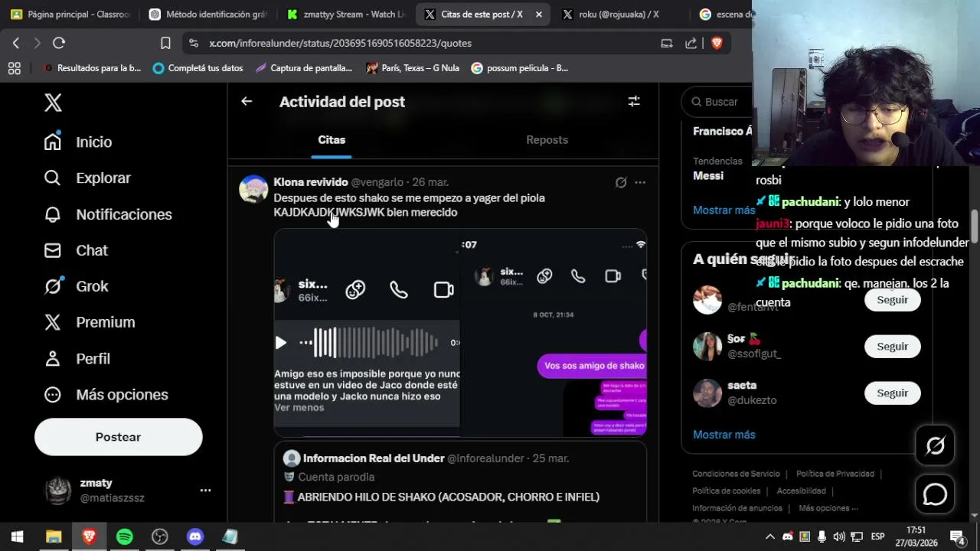Open the bookmarks apps grid icon

[15, 68]
